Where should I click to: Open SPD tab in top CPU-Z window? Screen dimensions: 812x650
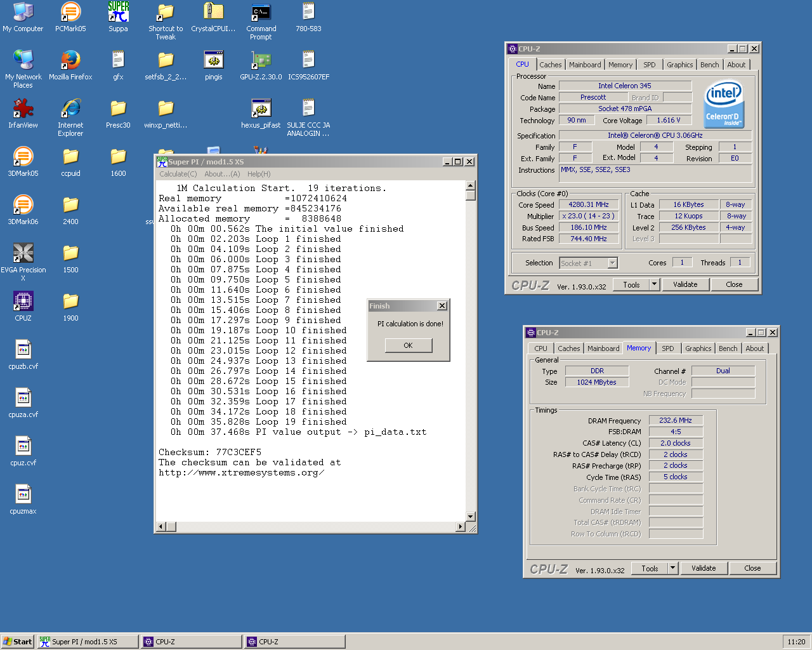650,65
